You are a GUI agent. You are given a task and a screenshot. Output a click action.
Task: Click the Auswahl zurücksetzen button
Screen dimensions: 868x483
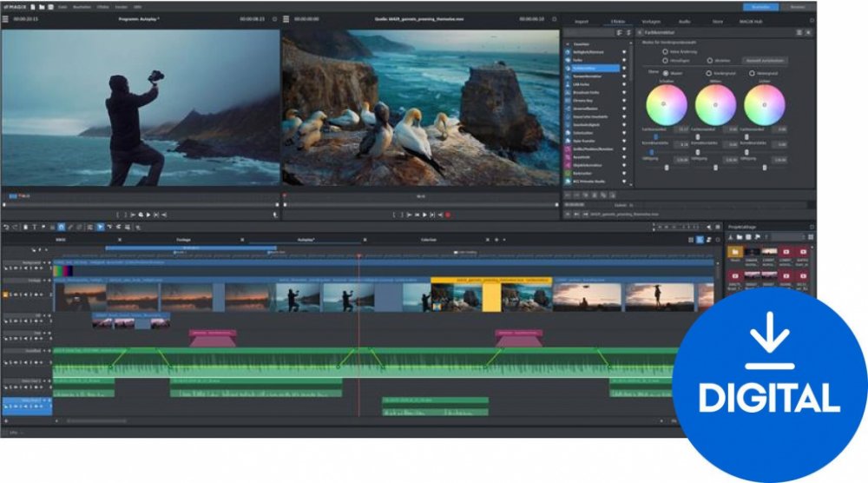[765, 61]
